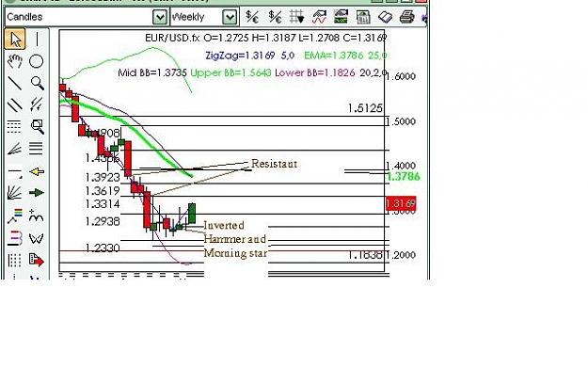Select the dotted grid tool
588x368 pixels.
[x=15, y=260]
